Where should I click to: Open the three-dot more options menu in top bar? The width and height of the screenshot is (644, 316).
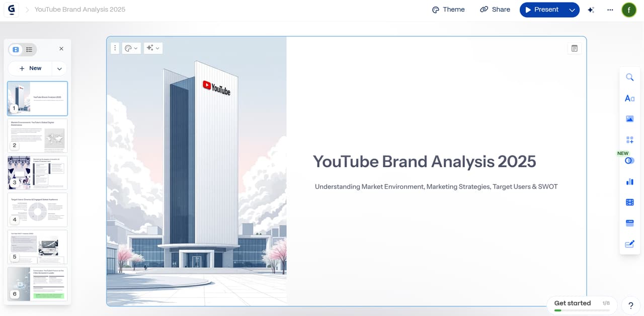610,10
